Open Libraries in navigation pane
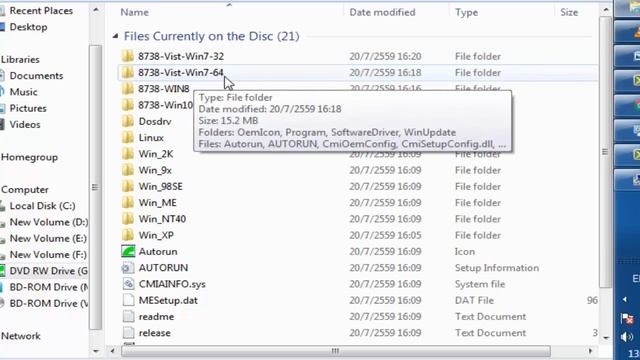This screenshot has height=360, width=640. pyautogui.click(x=20, y=60)
